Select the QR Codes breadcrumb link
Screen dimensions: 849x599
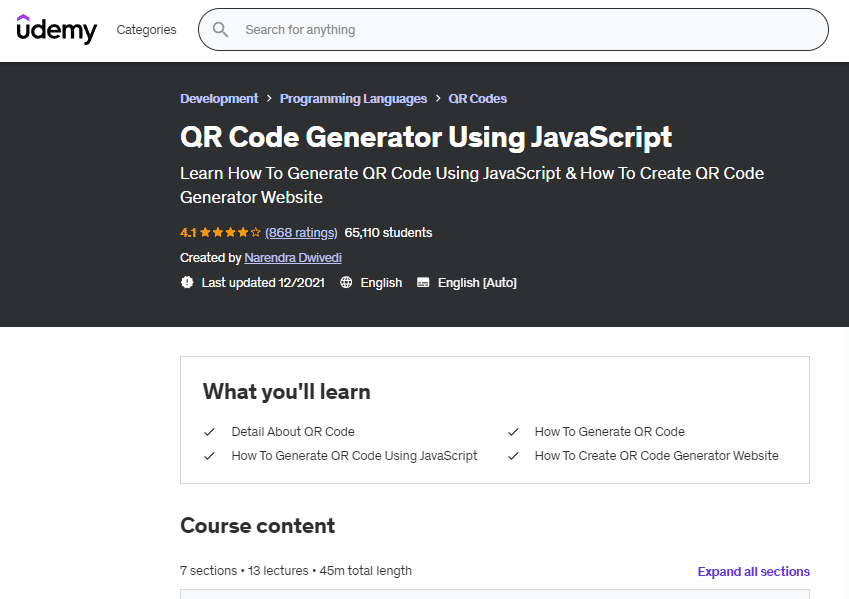click(477, 99)
